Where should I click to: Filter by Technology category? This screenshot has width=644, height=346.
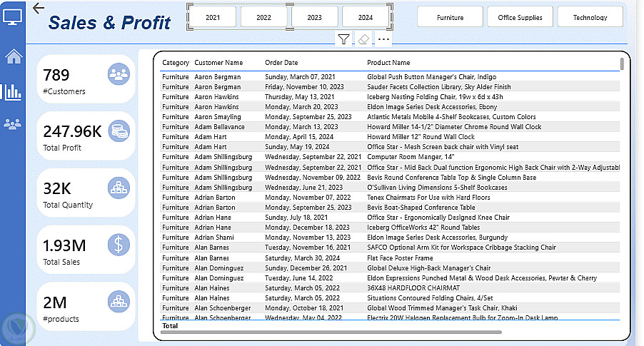pos(590,17)
